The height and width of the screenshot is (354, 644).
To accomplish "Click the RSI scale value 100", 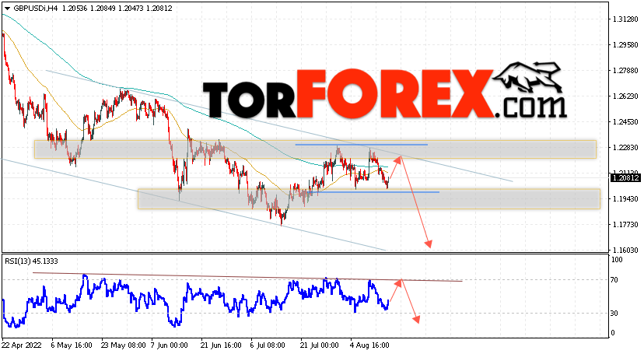I will pos(617,260).
